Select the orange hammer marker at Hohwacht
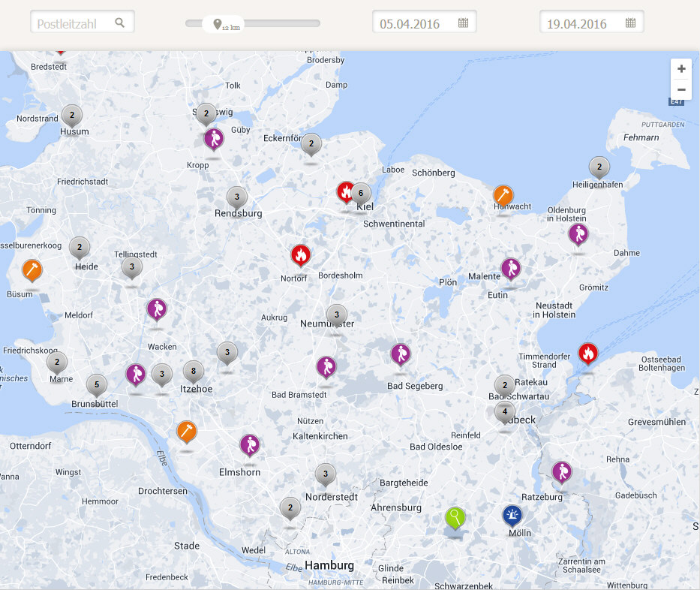The width and height of the screenshot is (700, 590). [503, 195]
